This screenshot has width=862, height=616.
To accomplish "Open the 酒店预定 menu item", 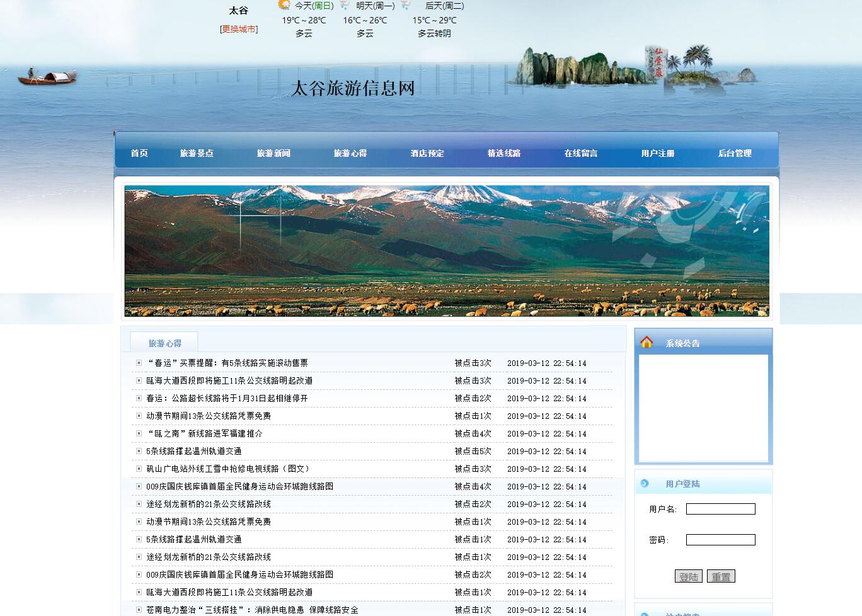I will 426,153.
